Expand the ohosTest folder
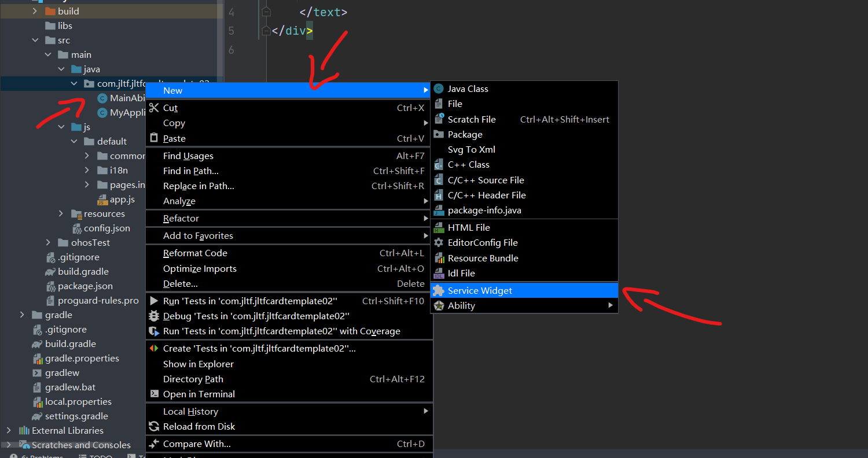 (x=49, y=243)
